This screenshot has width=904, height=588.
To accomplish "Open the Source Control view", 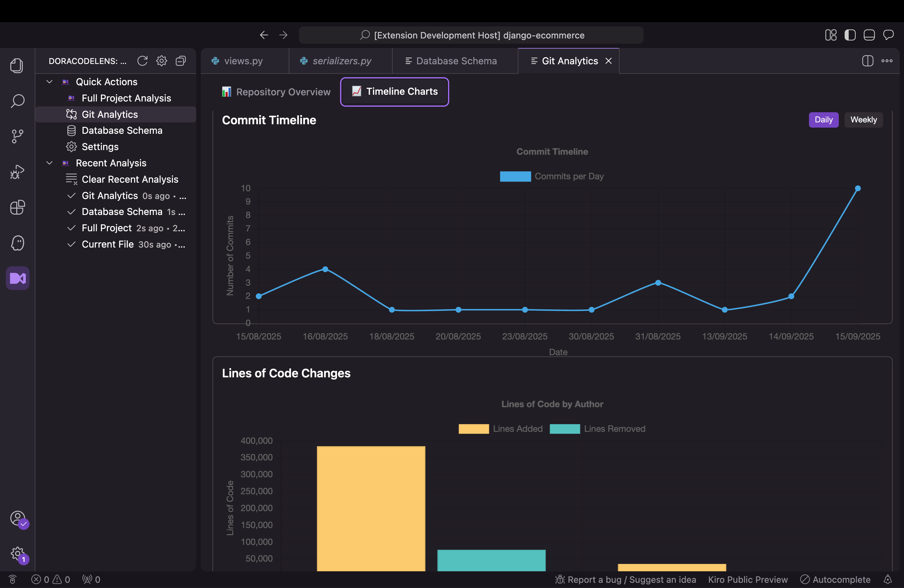I will (18, 136).
